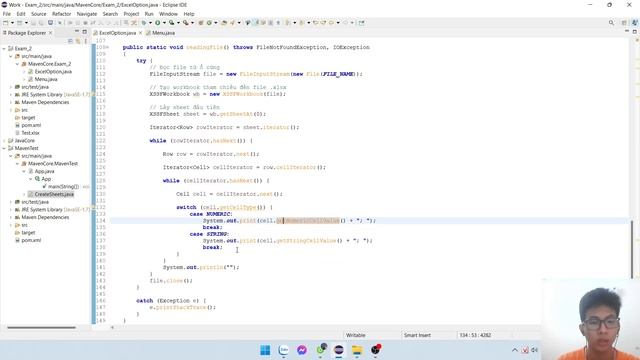Viewport: 640px width, 360px height.
Task: Expand the CreateSheets.java tree node
Action: tap(24, 194)
